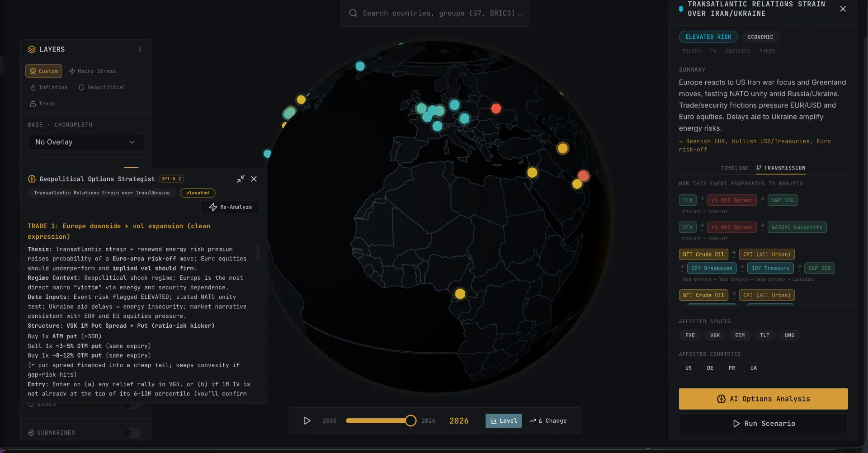Click the elevated risk badge
This screenshot has width=868, height=453.
click(x=198, y=193)
